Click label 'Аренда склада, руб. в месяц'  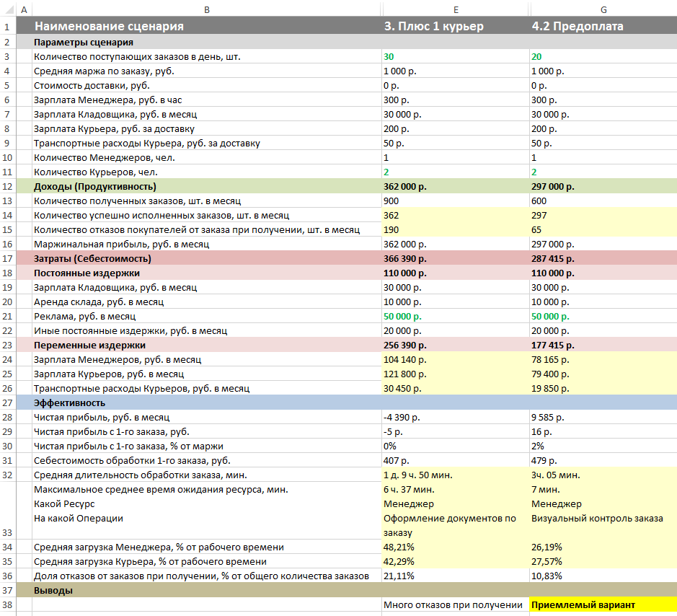coord(99,302)
